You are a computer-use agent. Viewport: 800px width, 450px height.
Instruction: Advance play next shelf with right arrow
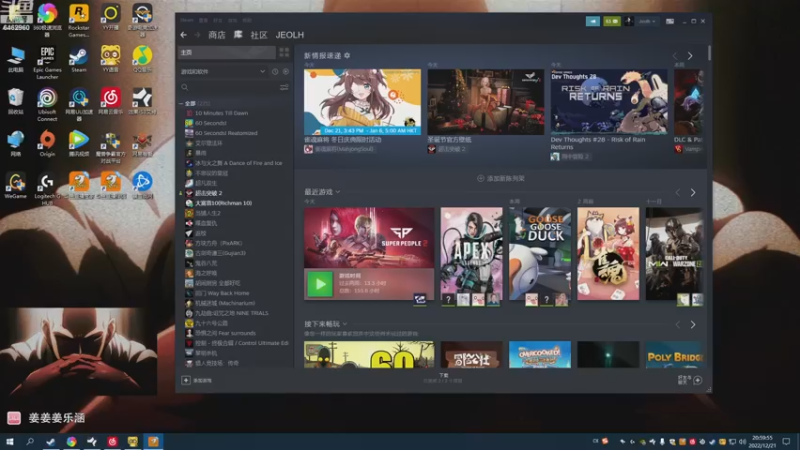(x=693, y=324)
